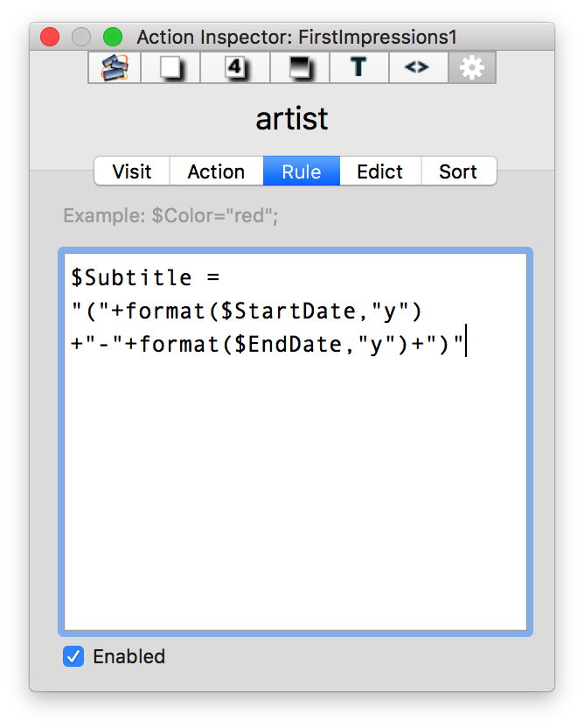Switch to the Document inspector icon
Viewport: 584px width, 728px height.
(x=171, y=67)
